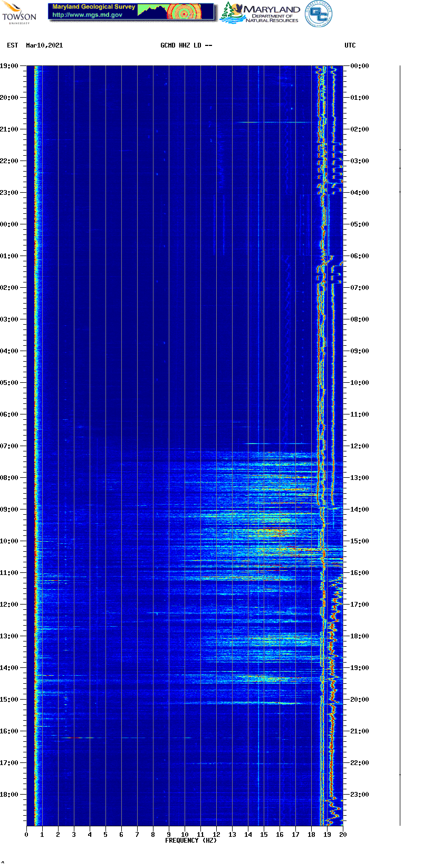Click the 0 Hz frequency axis tick

[26, 834]
